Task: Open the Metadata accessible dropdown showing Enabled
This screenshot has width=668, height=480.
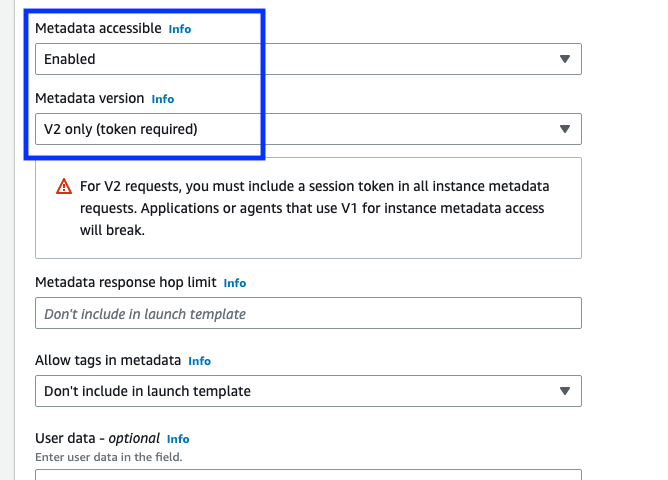Action: [308, 59]
